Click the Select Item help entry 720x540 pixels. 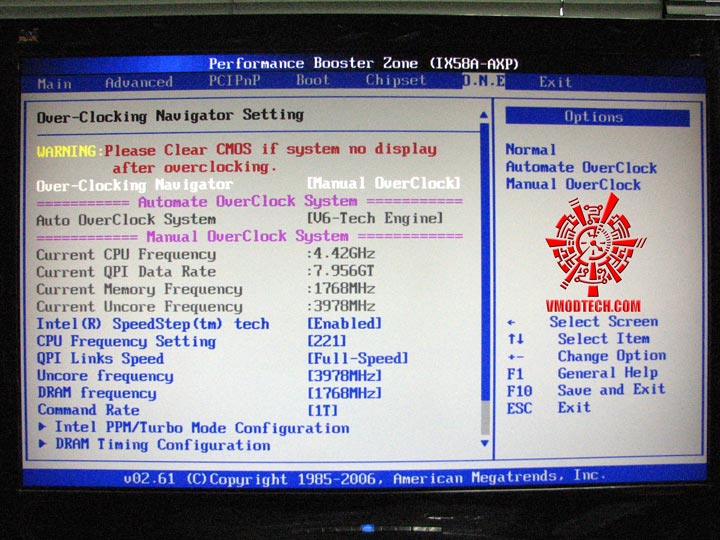click(x=603, y=339)
